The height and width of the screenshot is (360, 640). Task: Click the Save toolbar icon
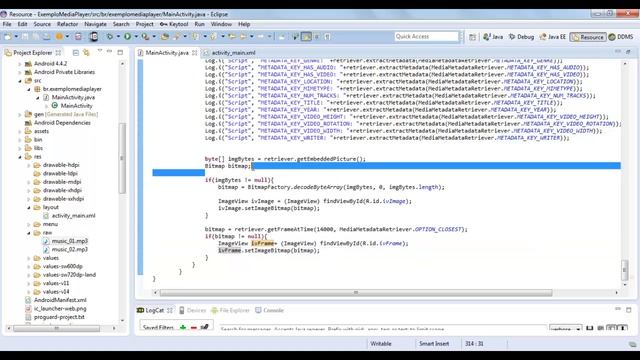tap(25, 37)
